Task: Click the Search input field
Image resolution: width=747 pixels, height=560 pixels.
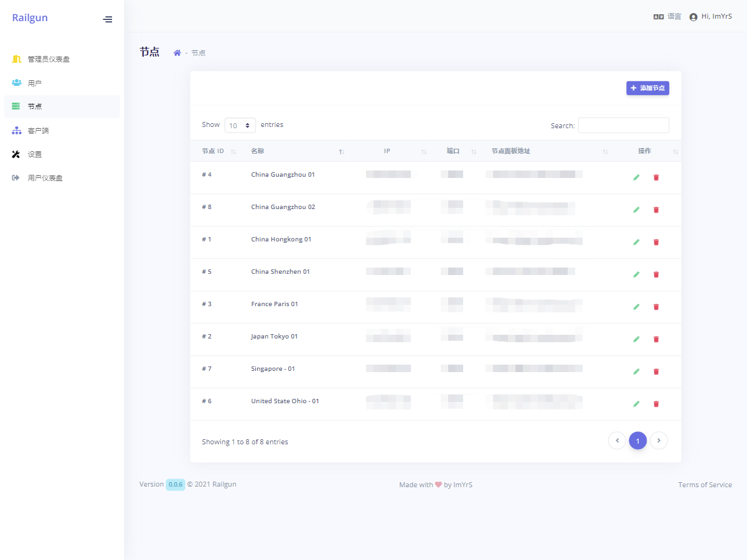Action: pos(623,125)
